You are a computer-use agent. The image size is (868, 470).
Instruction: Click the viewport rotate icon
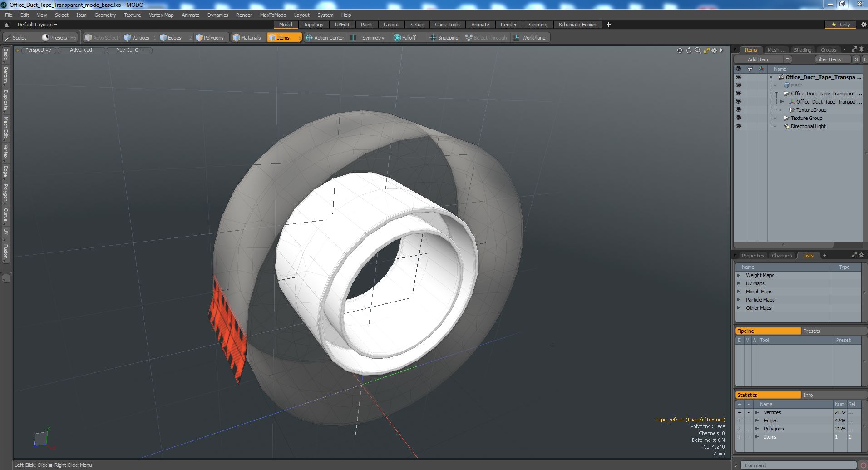(689, 50)
